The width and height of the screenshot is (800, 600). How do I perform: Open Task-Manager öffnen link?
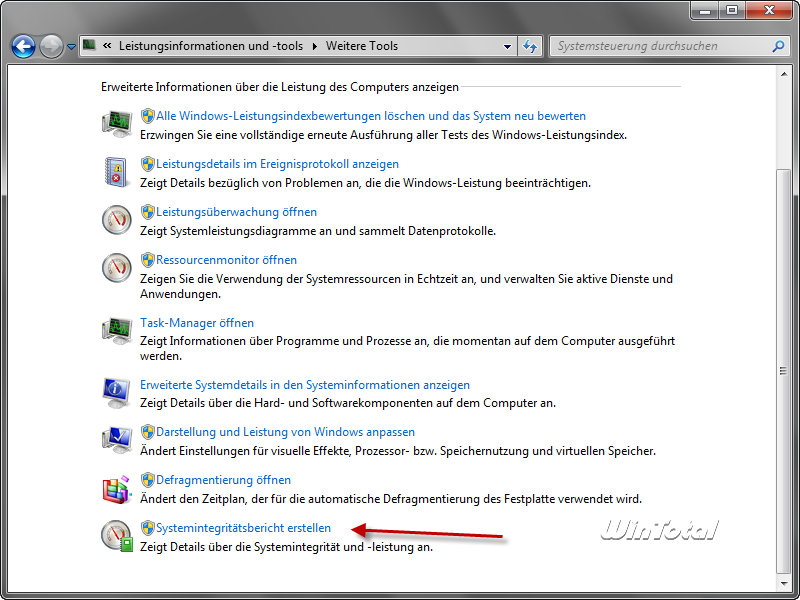point(197,323)
